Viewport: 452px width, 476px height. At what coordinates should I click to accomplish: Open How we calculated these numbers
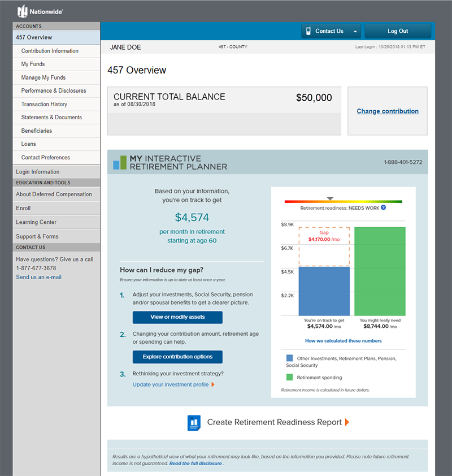click(343, 341)
